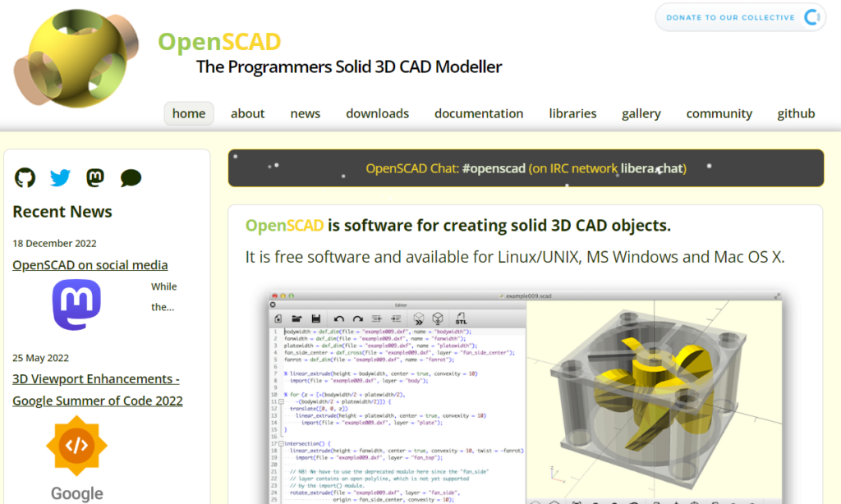Open the chat bubble icon

pyautogui.click(x=131, y=178)
